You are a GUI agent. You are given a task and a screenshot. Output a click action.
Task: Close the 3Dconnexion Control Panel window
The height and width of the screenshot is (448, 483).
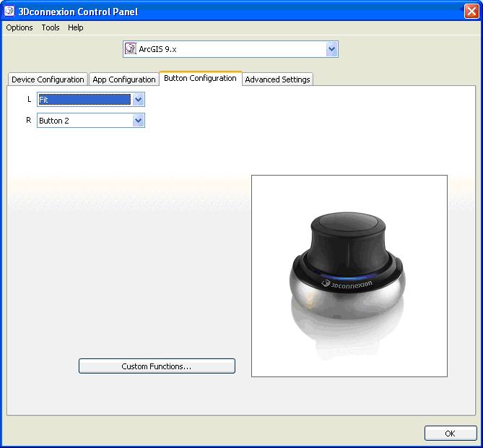(x=471, y=11)
